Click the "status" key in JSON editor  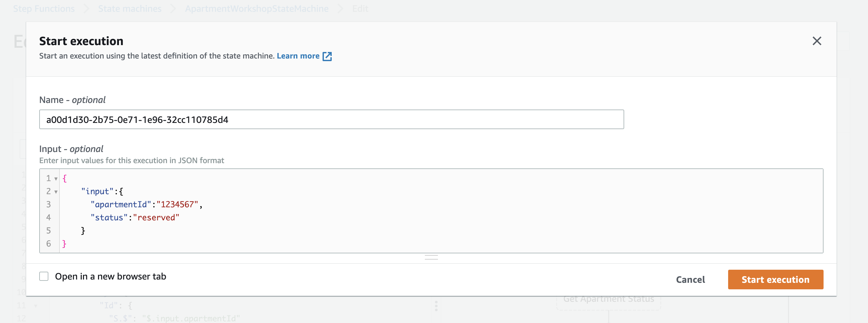(109, 217)
